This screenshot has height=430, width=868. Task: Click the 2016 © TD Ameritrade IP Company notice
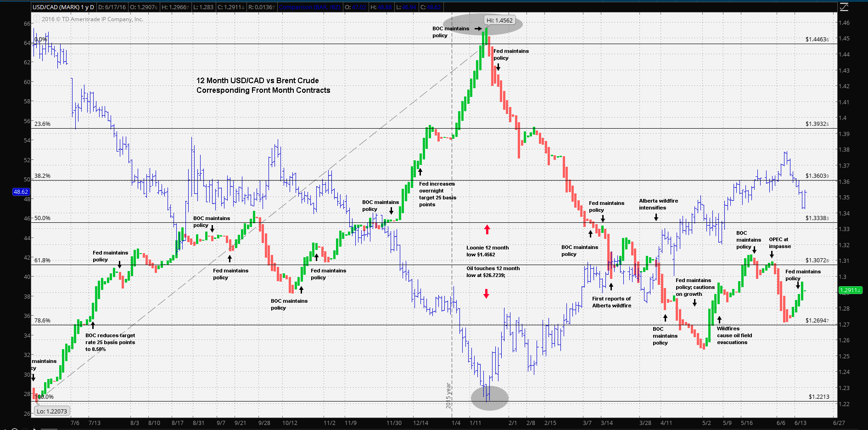click(x=92, y=19)
